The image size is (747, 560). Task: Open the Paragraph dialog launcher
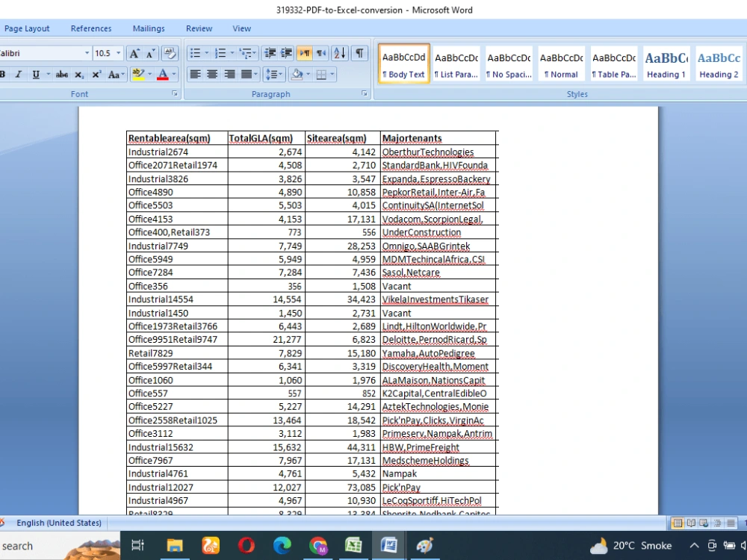pyautogui.click(x=365, y=94)
